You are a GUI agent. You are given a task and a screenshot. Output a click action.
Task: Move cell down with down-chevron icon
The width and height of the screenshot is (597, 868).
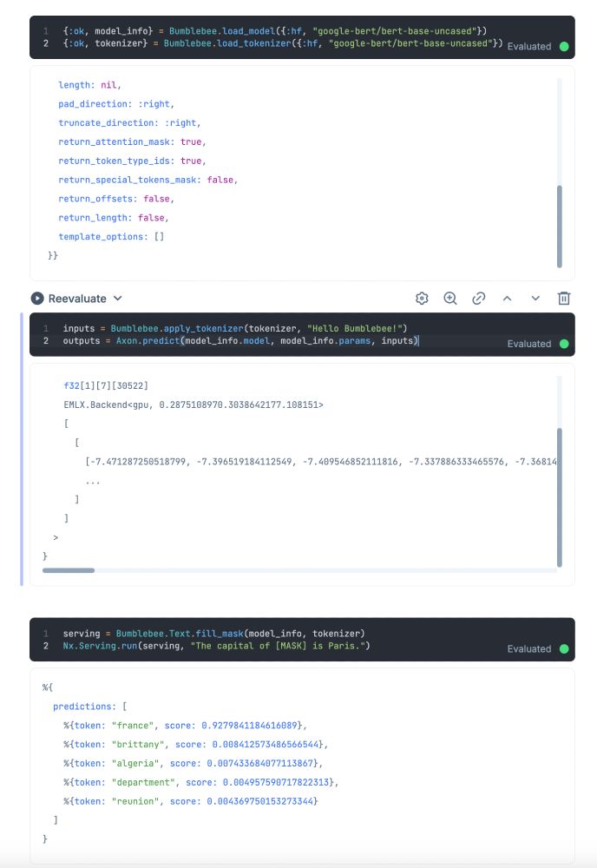(x=535, y=299)
